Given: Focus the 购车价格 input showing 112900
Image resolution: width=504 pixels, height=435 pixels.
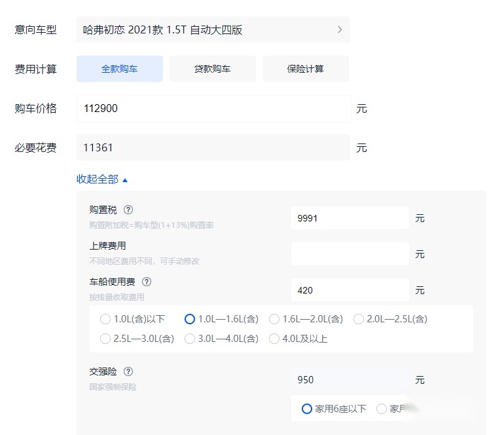Looking at the screenshot, I should 214,109.
